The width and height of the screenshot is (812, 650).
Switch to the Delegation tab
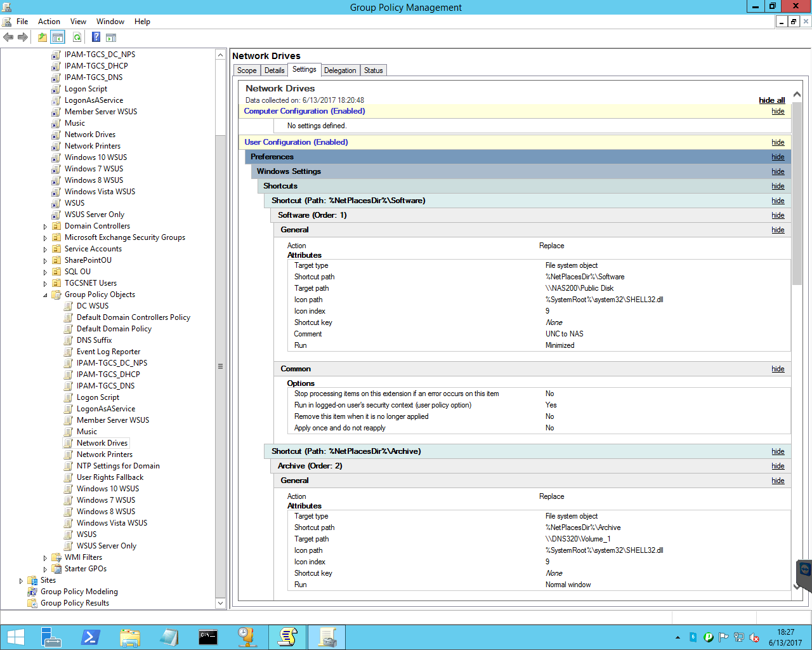[340, 70]
